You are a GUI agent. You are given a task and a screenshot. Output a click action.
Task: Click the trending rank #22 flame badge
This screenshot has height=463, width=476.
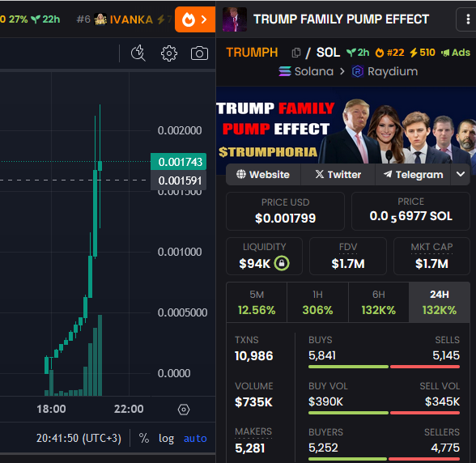(390, 53)
